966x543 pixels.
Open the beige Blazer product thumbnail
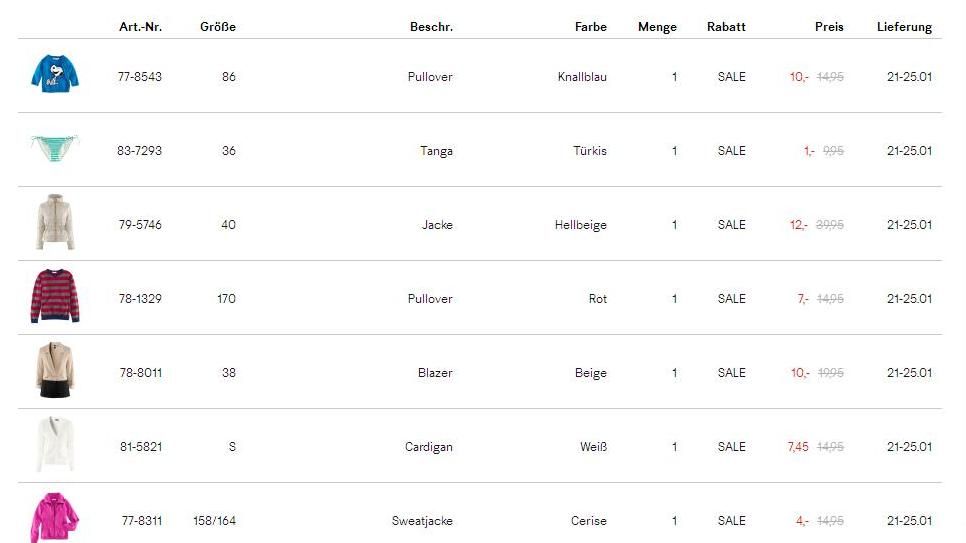pos(55,370)
